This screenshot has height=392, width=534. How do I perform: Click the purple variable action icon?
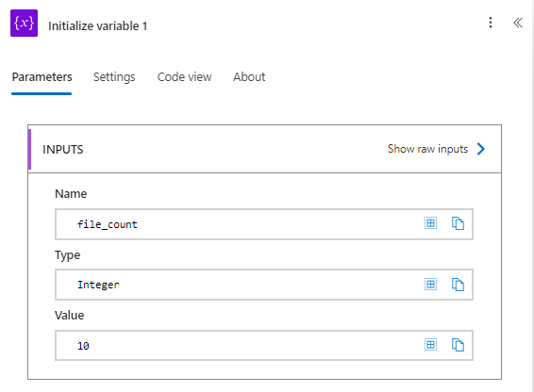[24, 24]
